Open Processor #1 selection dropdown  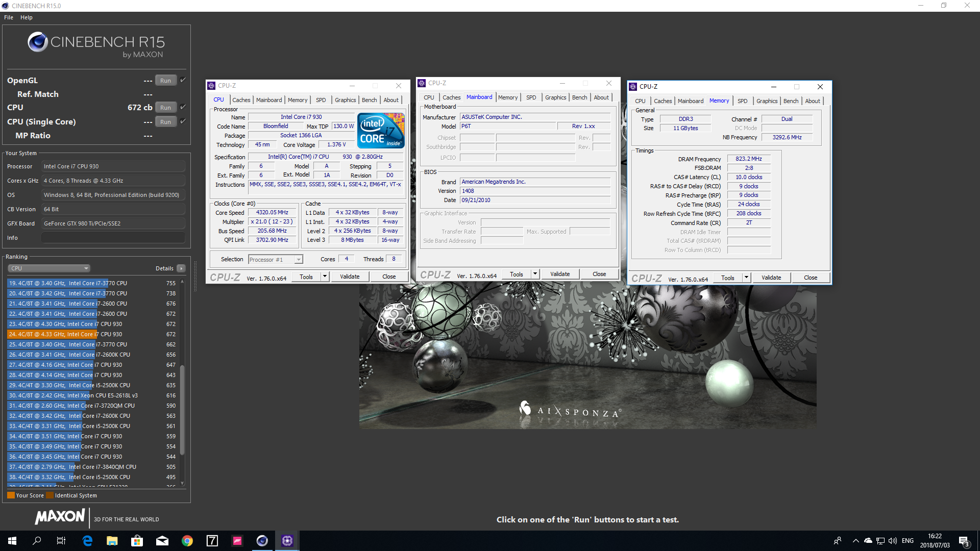276,260
